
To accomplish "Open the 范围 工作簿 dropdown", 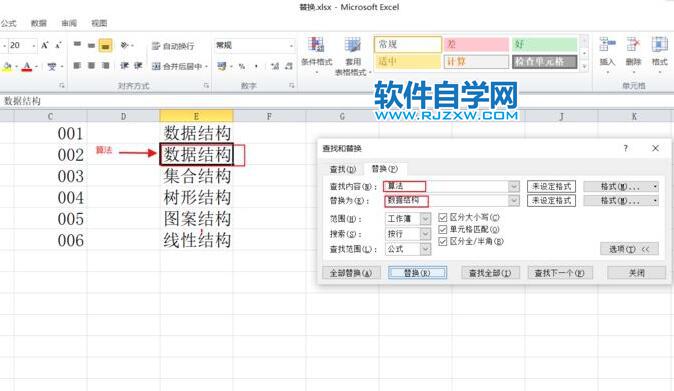I will pyautogui.click(x=425, y=219).
